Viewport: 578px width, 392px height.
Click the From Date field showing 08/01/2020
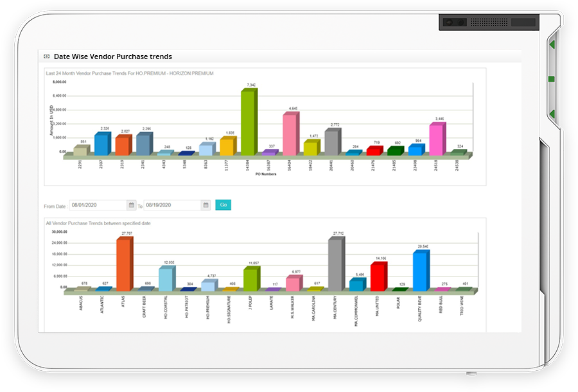click(x=97, y=205)
